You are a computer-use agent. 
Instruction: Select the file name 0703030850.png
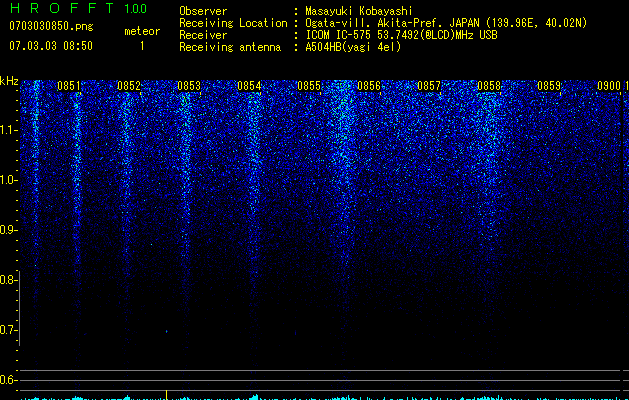(51, 26)
